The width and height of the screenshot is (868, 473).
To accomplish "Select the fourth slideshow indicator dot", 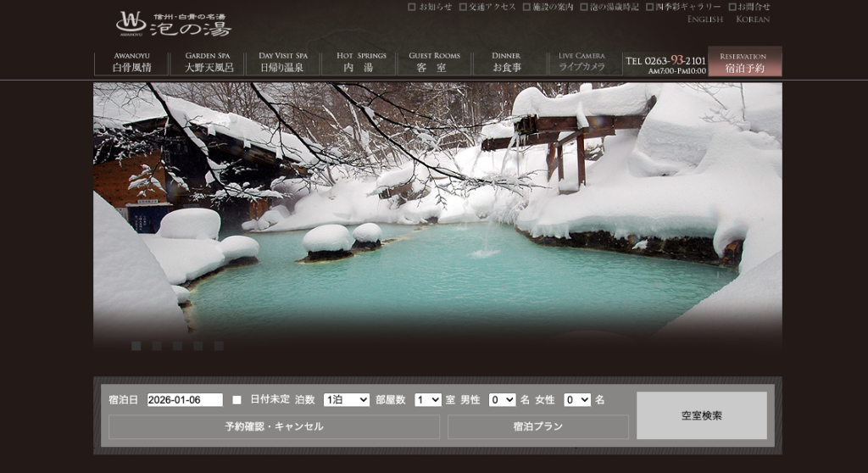I will (198, 346).
